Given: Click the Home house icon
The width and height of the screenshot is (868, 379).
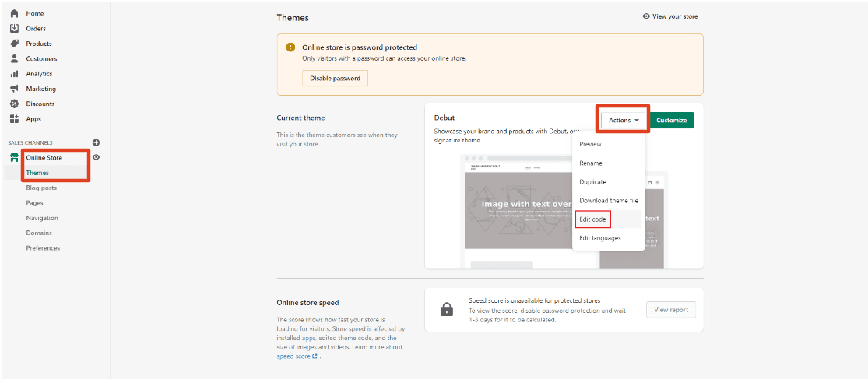Looking at the screenshot, I should point(14,13).
